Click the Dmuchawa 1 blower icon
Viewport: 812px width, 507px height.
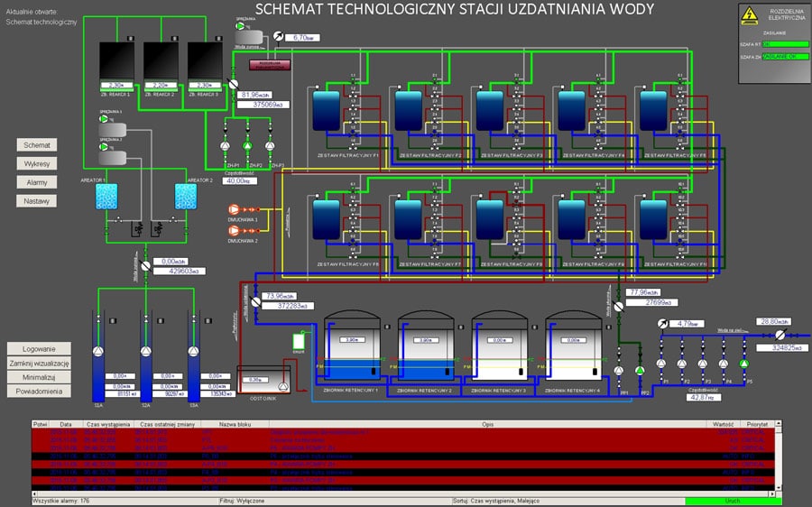click(234, 209)
